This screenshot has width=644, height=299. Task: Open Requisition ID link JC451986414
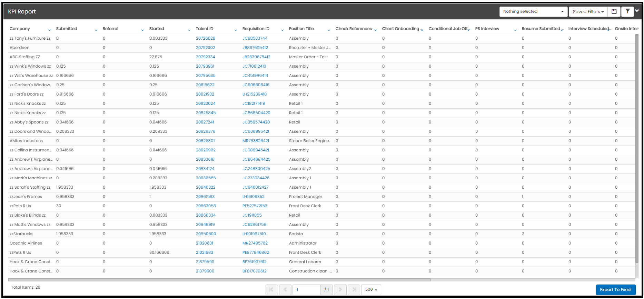tap(255, 76)
